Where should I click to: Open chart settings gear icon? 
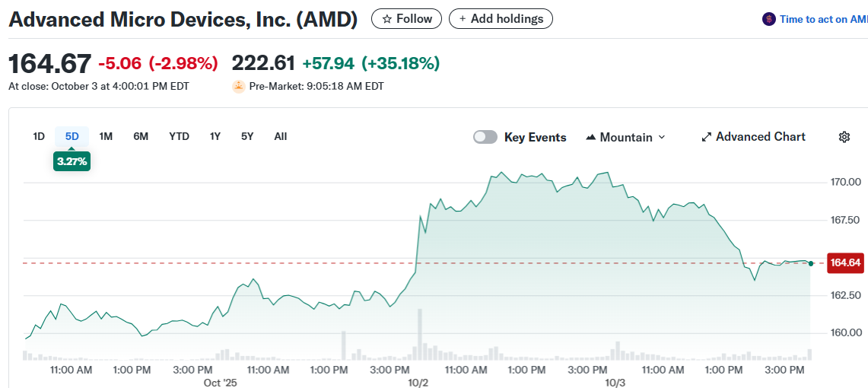[x=844, y=137]
